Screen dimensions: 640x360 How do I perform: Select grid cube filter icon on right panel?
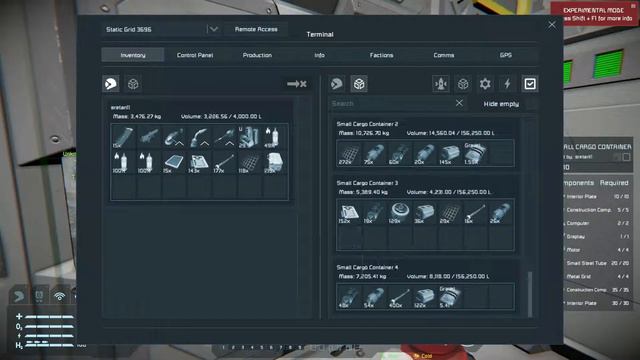pyautogui.click(x=359, y=84)
